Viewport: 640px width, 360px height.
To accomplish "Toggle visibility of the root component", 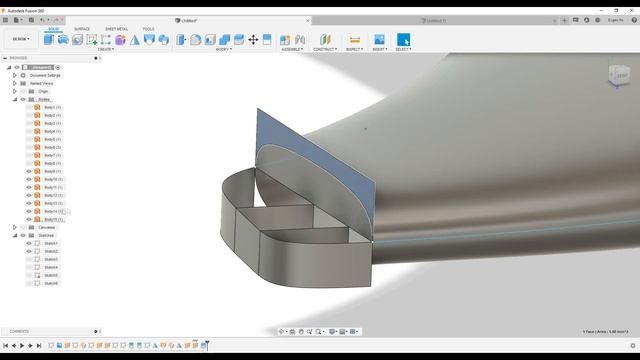I will coord(17,67).
